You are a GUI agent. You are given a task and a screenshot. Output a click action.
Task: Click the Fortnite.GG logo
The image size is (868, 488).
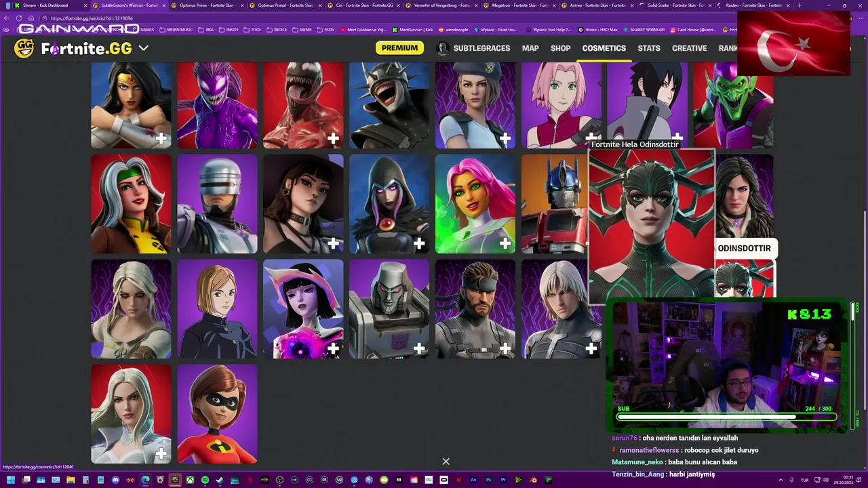[73, 49]
